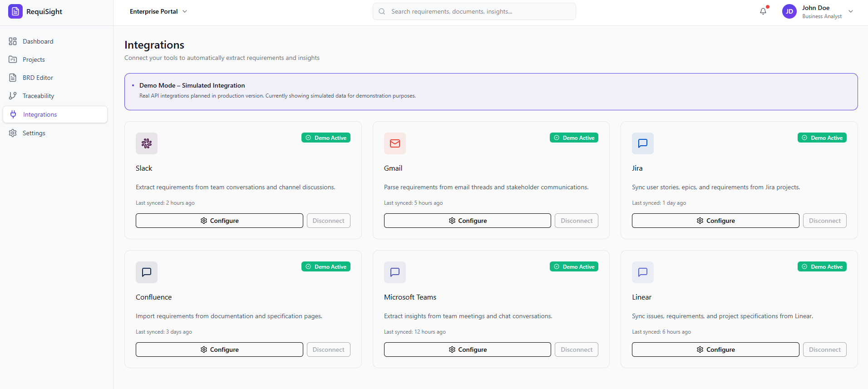
Task: Focus the search requirements field
Action: [474, 11]
